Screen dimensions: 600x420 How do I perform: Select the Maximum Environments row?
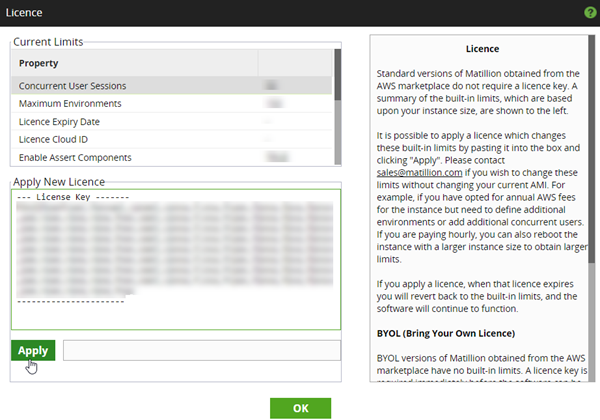pyautogui.click(x=171, y=104)
